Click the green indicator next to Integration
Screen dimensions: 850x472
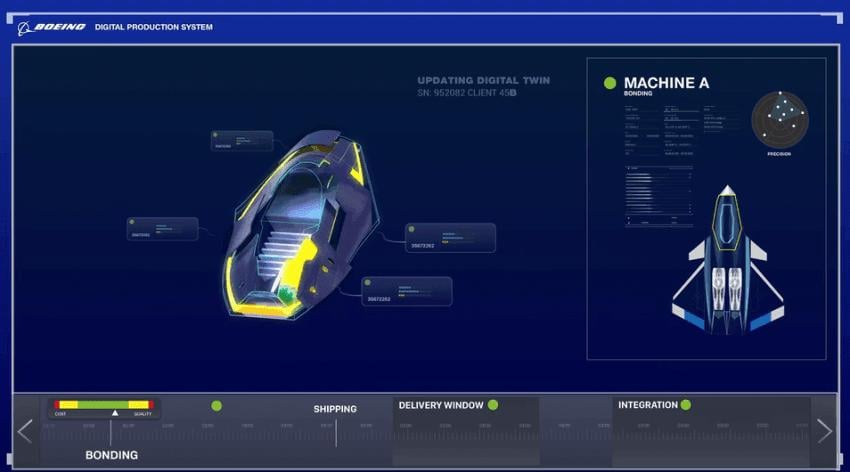point(686,405)
